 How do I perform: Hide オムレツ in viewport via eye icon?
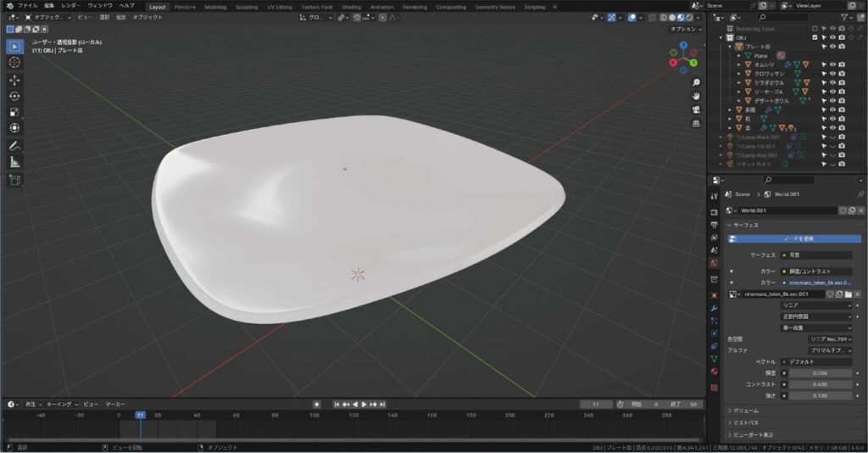pos(832,64)
